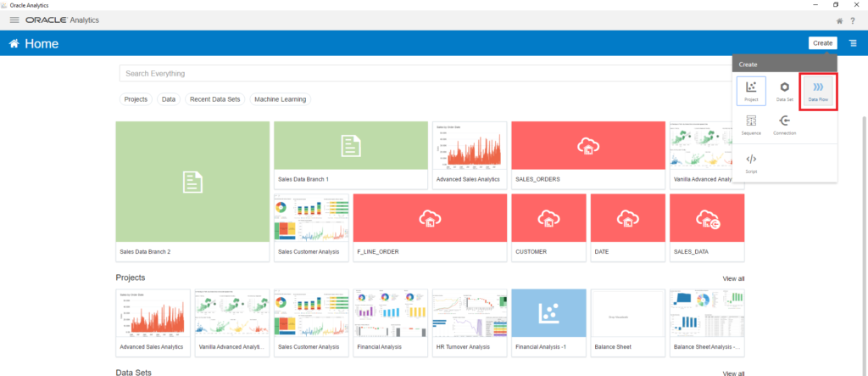Image resolution: width=868 pixels, height=376 pixels.
Task: Open Sales Customer Analysis tile in recent items
Action: pyautogui.click(x=311, y=227)
